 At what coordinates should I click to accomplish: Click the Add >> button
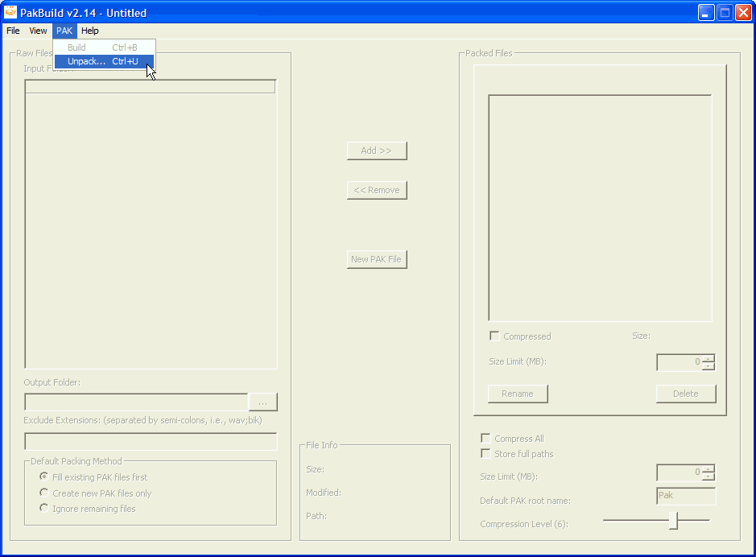pos(377,151)
